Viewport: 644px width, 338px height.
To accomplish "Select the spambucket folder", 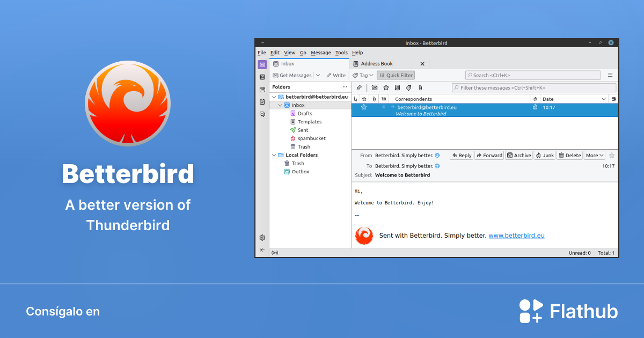I will point(308,138).
